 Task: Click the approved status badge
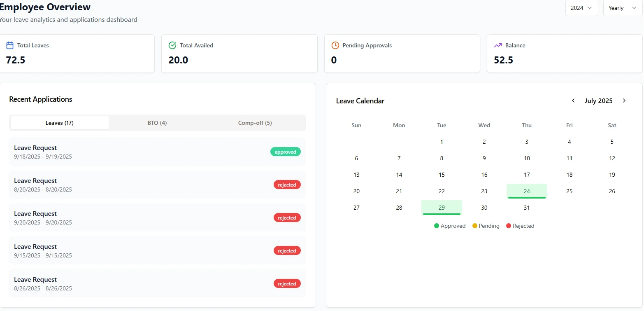[285, 152]
